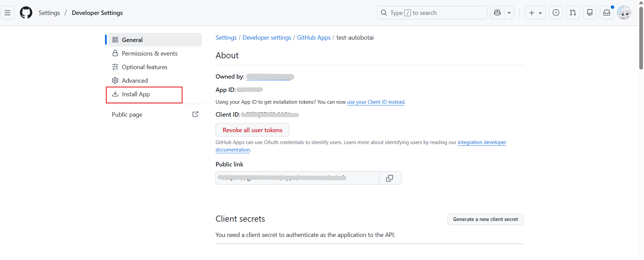Click the test-autobotai breadcrumb text

pyautogui.click(x=355, y=38)
